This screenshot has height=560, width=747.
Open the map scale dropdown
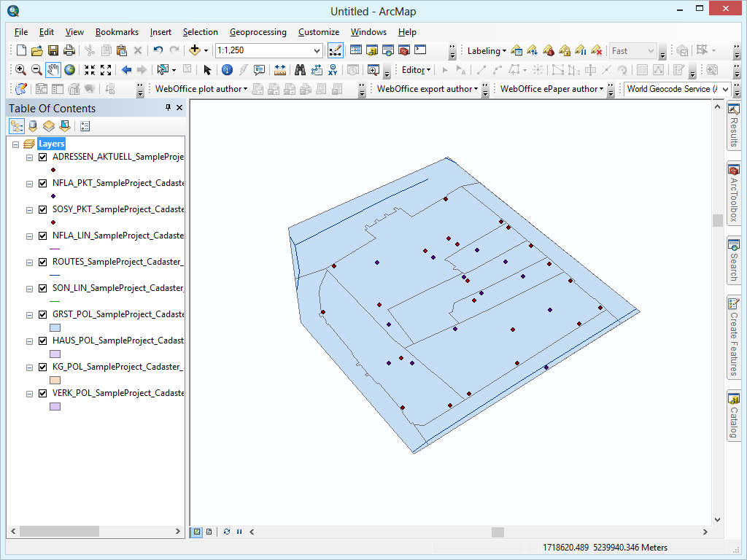click(x=318, y=50)
